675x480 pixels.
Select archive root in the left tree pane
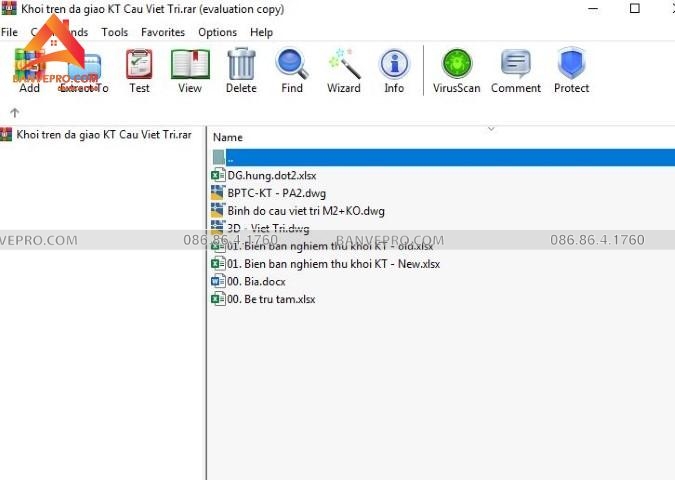tap(103, 135)
